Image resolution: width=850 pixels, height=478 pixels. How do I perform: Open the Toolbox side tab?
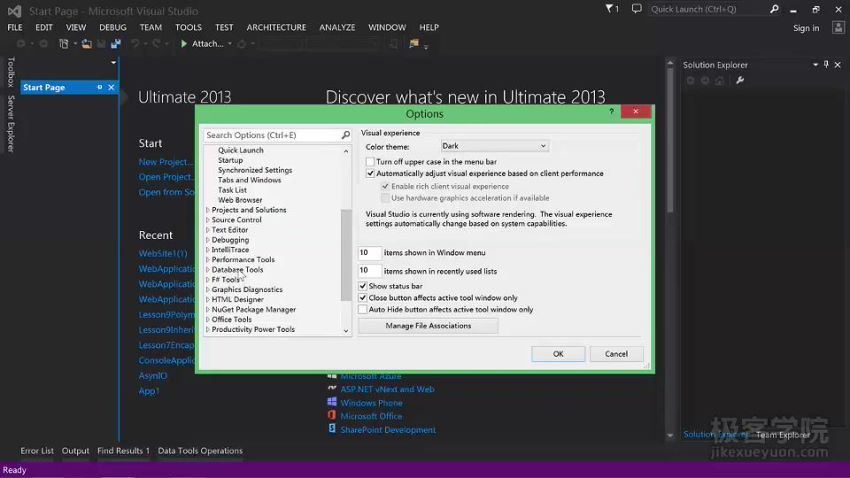pyautogui.click(x=11, y=72)
